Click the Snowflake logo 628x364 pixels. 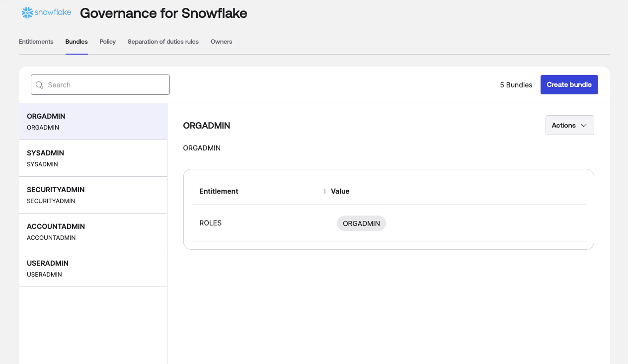[x=46, y=12]
